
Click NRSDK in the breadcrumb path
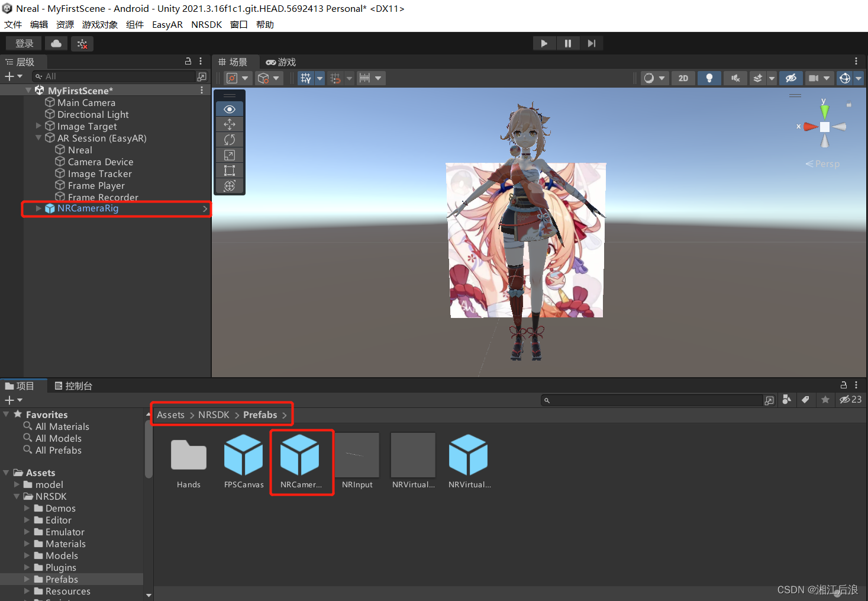214,414
